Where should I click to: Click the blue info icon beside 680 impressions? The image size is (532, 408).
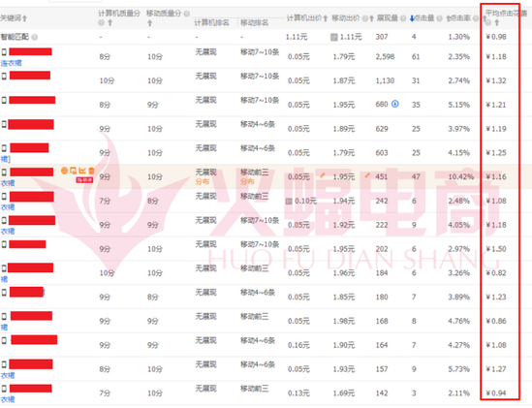(x=395, y=104)
